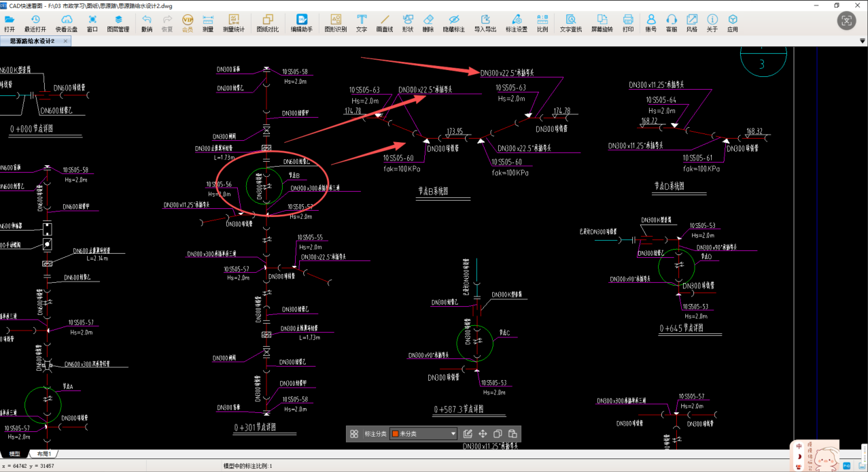Image resolution: width=868 pixels, height=472 pixels.
Task: Click the coordinate readout in status bar
Action: coord(29,466)
